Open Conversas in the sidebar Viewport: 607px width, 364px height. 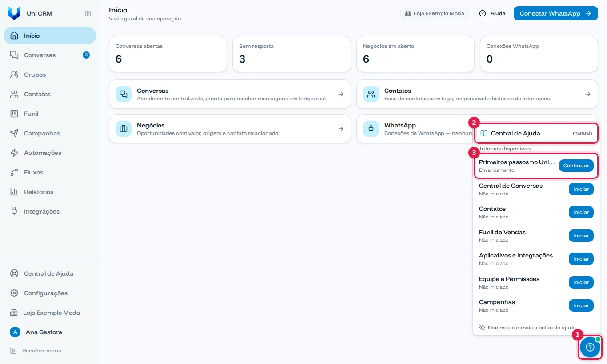[50, 55]
